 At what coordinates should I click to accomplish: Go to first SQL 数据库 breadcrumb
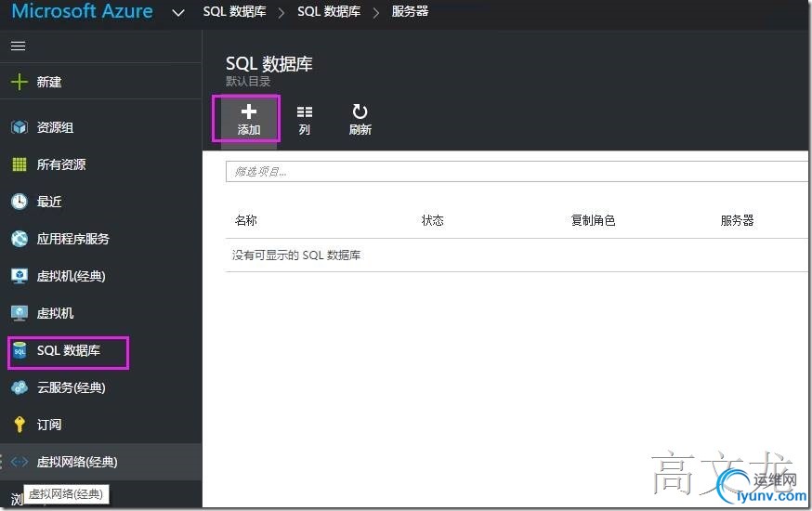[235, 11]
